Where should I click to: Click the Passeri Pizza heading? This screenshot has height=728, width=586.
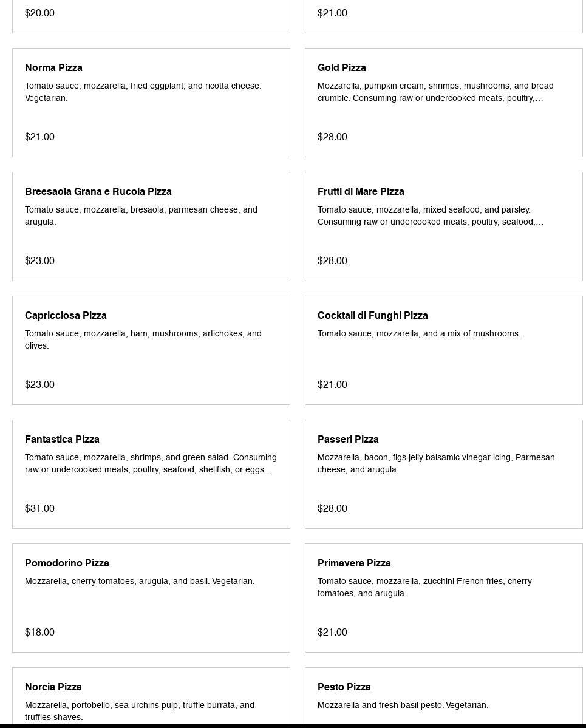coord(348,440)
